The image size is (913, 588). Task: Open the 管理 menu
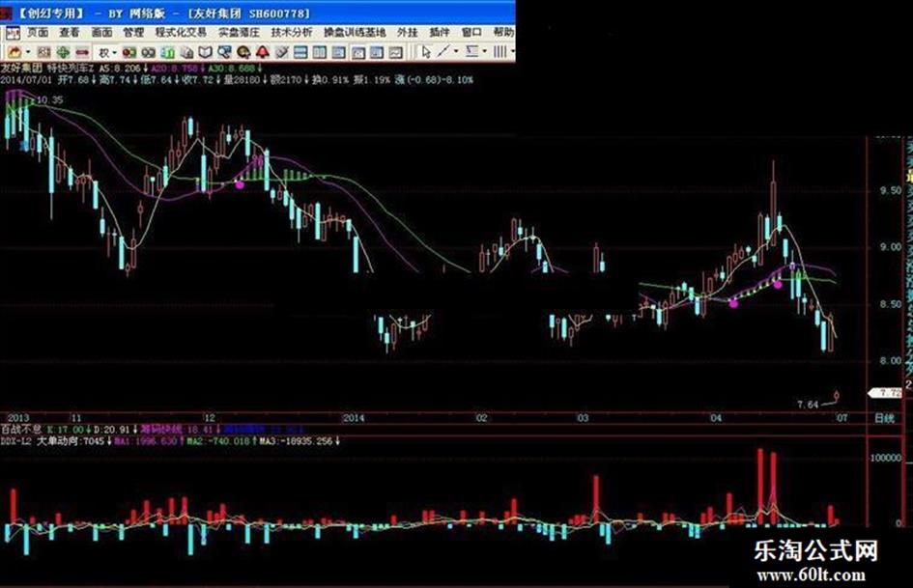(x=133, y=33)
